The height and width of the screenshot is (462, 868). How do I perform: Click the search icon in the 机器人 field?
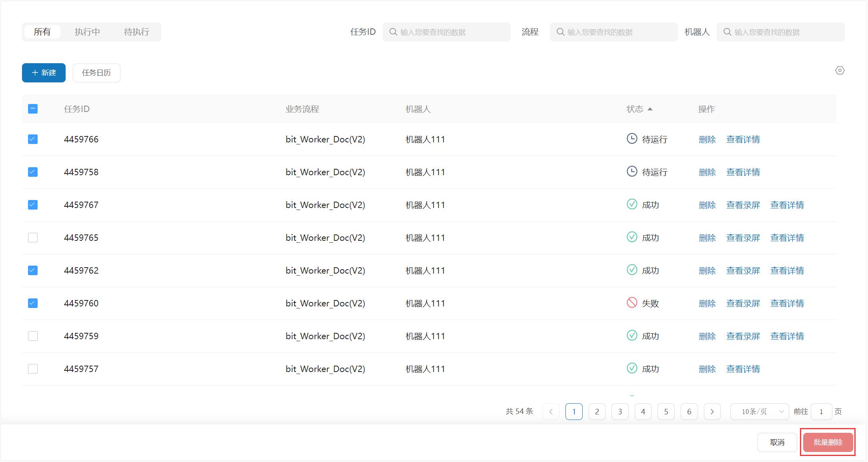[x=727, y=32]
